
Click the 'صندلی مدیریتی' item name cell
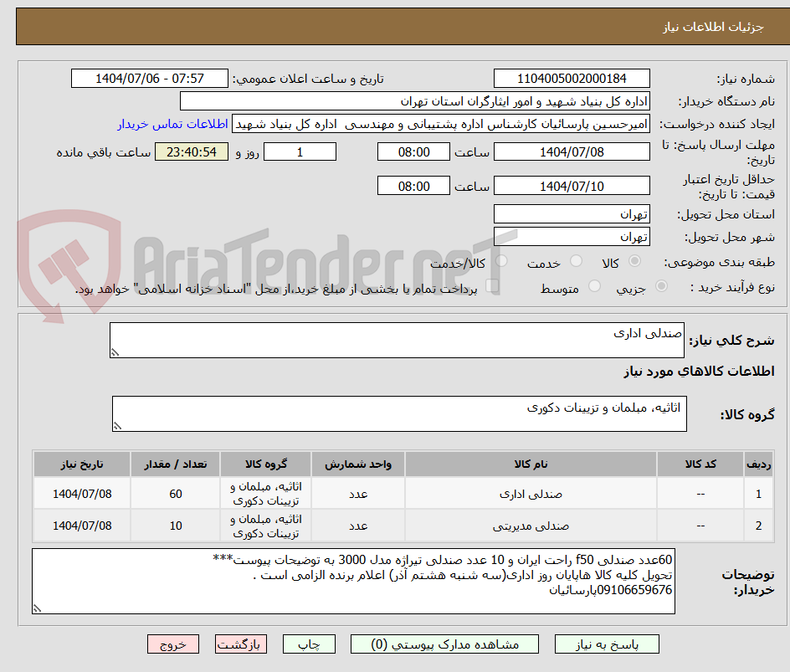[531, 526]
